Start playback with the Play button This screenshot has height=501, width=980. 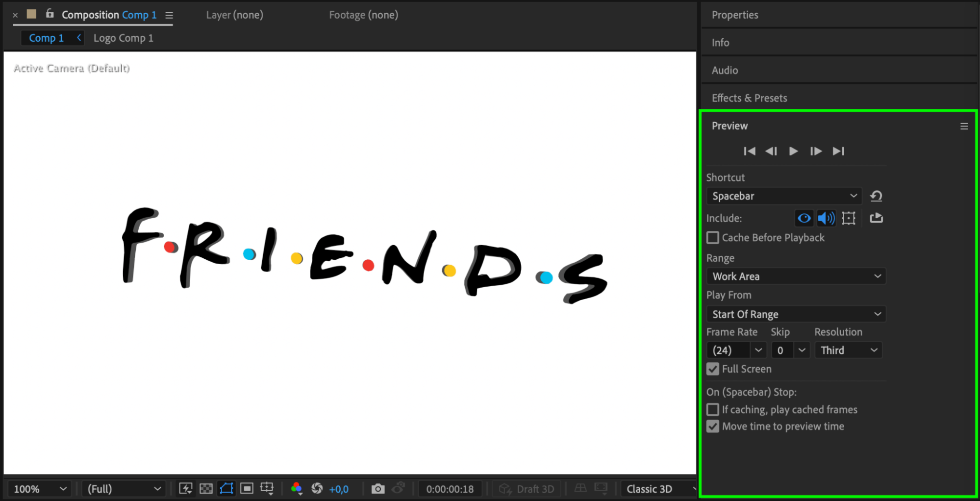(793, 151)
